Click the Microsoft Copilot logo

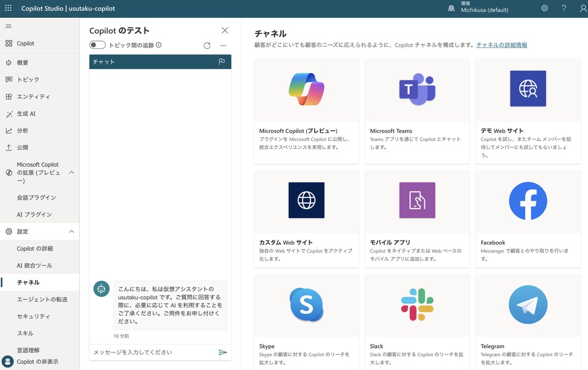coord(306,89)
